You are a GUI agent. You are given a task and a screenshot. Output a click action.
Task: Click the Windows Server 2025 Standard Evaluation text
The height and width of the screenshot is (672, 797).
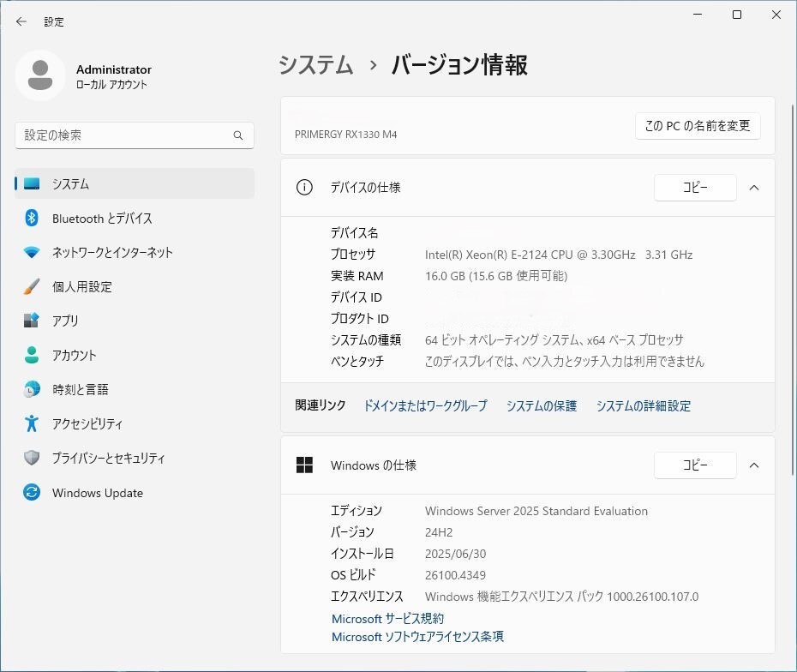[x=536, y=511]
